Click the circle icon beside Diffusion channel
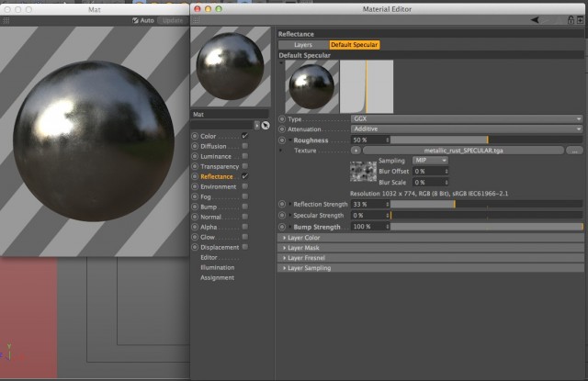Viewport: 588px width, 381px height. point(195,146)
